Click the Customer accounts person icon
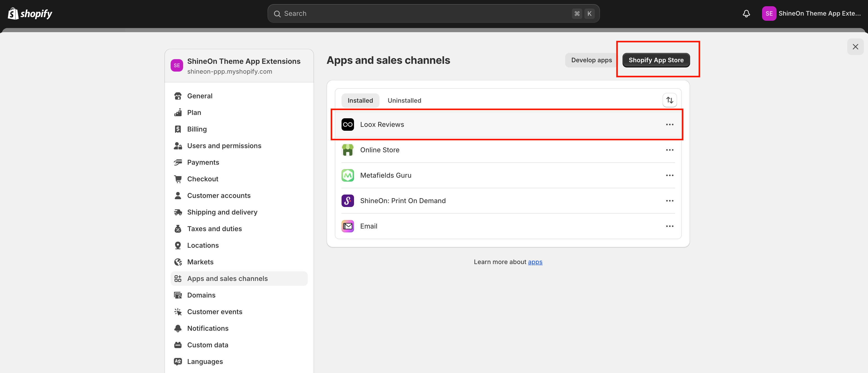The width and height of the screenshot is (868, 373). [x=178, y=196]
